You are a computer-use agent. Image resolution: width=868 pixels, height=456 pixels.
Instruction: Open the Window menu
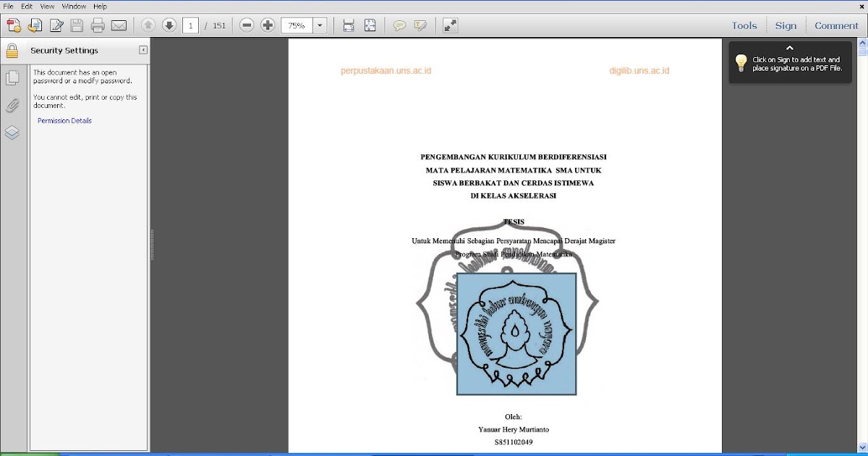74,6
